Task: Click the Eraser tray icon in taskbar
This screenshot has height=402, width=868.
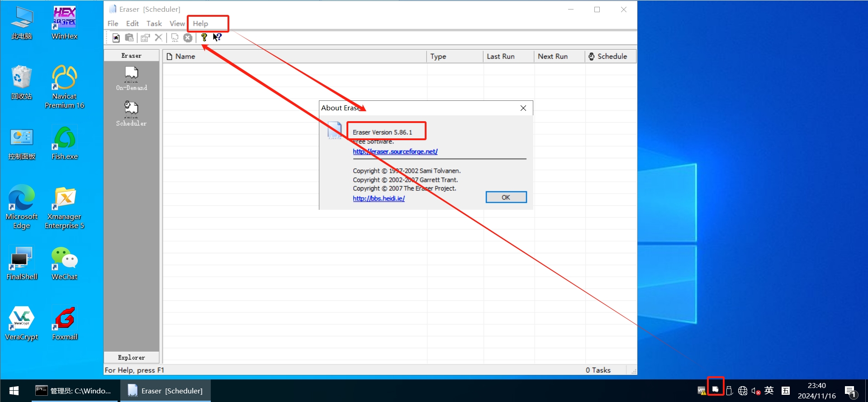Action: (716, 390)
